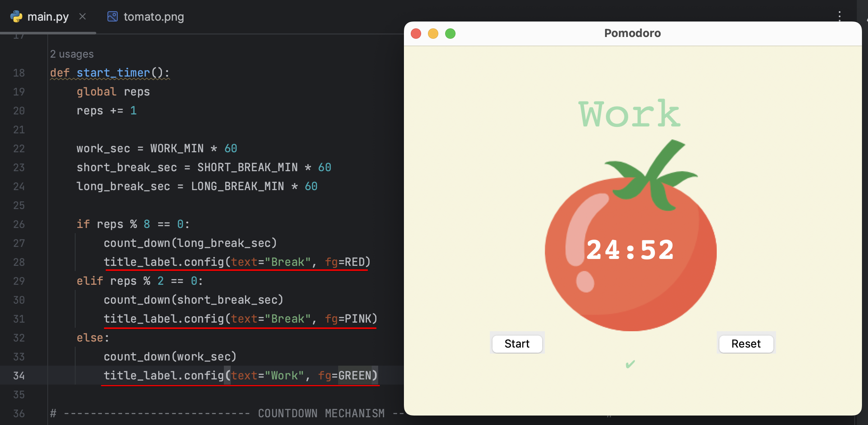868x425 pixels.
Task: Click GREEN constant on line 34
Action: click(x=355, y=376)
